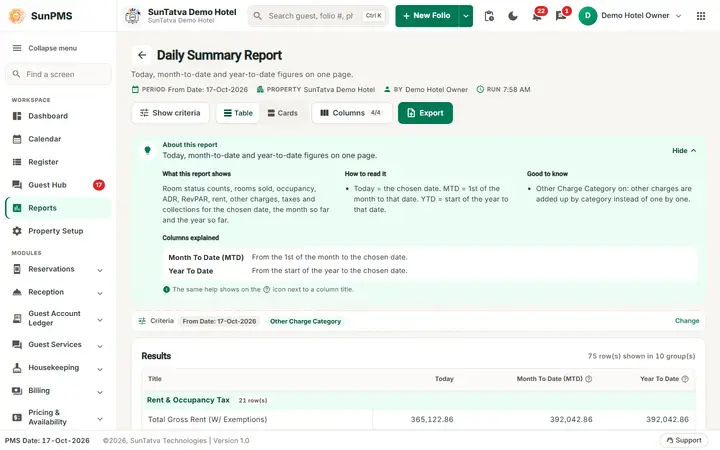Open Register from the sidebar
The width and height of the screenshot is (720, 450).
click(58, 162)
